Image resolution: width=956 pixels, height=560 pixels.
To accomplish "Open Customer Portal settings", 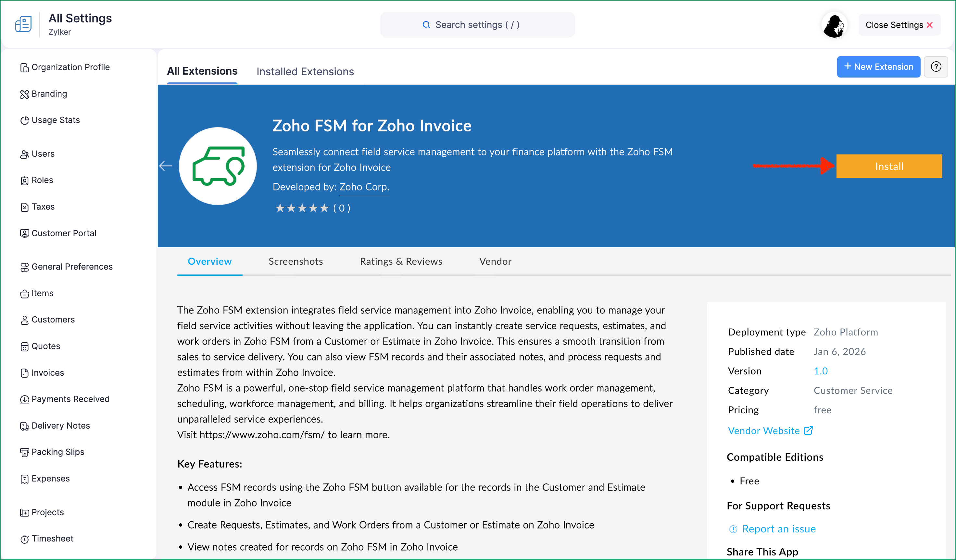I will point(64,233).
